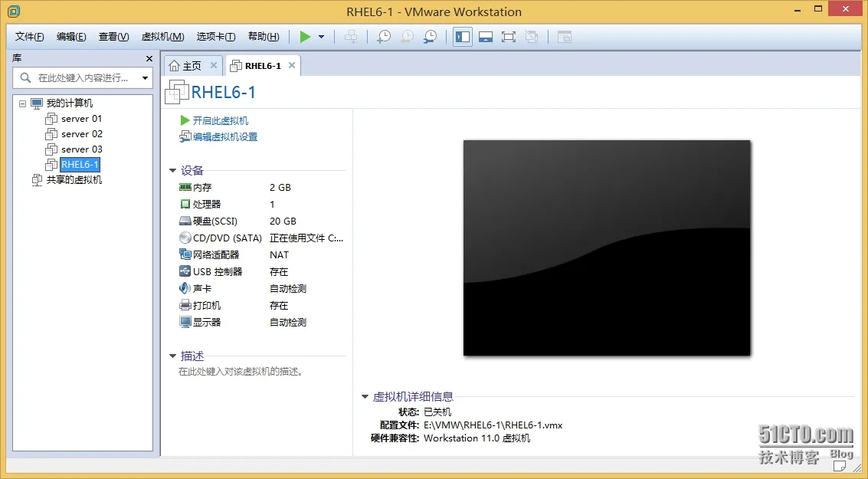Screen dimensions: 868x479
Task: Close the 主页 tab
Action: click(214, 65)
